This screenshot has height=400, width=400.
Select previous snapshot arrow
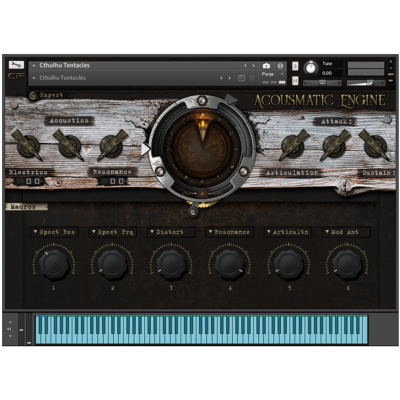221,78
